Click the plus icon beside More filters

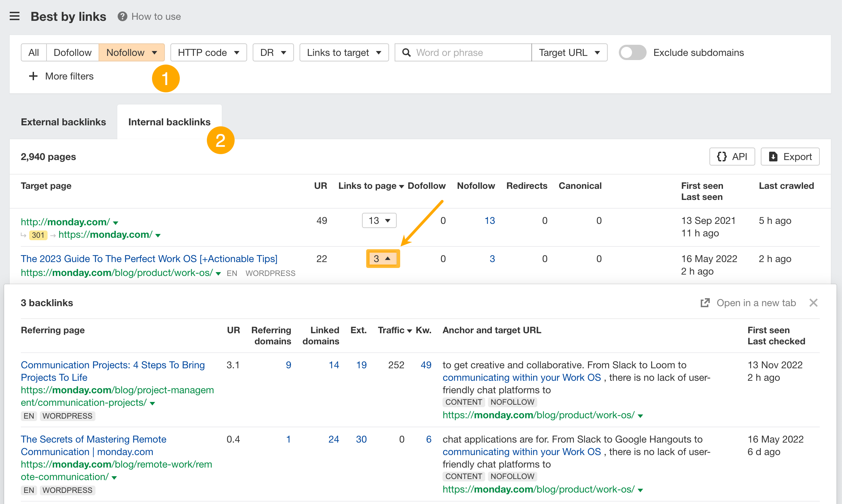point(33,76)
